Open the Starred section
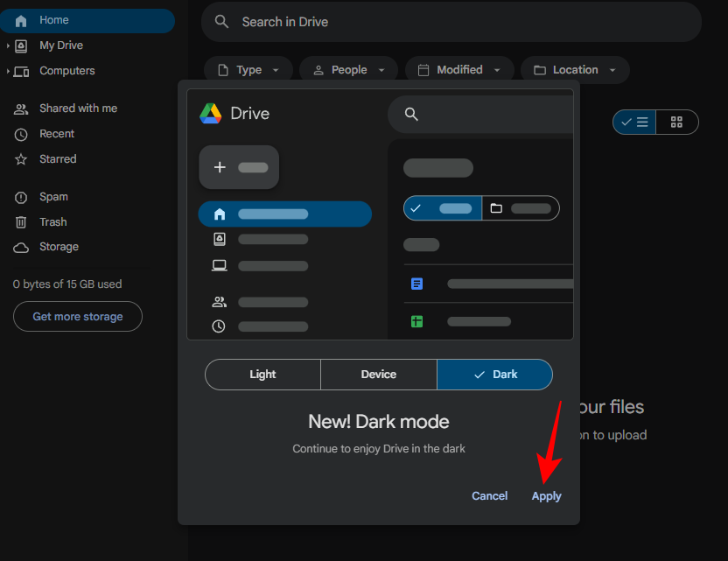The height and width of the screenshot is (561, 728). tap(58, 158)
